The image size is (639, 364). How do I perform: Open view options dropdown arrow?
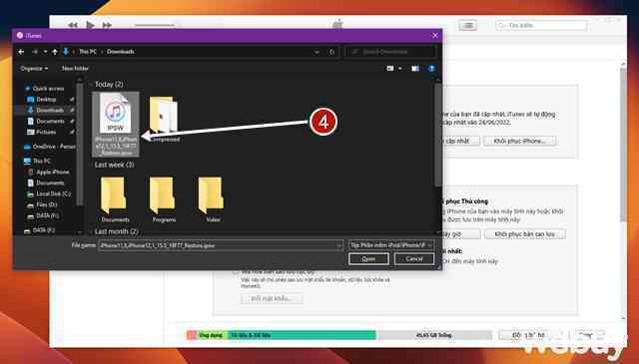click(x=400, y=69)
